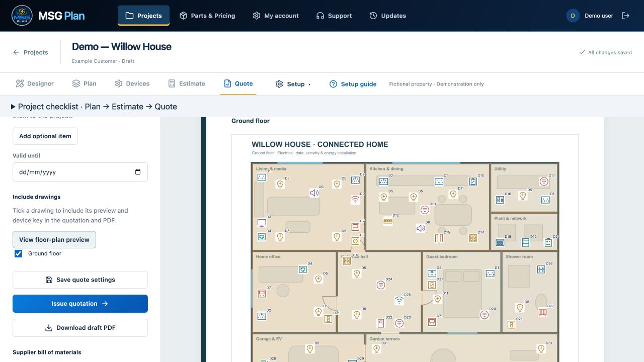Select the D3 TV icon in Living & media

coord(262,223)
